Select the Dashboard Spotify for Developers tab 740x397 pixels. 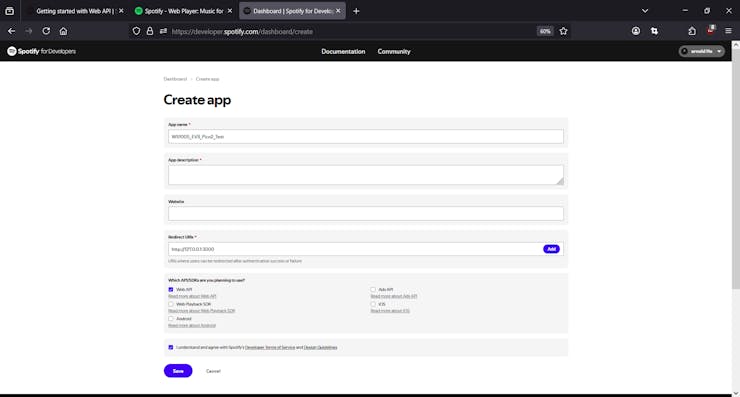click(x=292, y=11)
